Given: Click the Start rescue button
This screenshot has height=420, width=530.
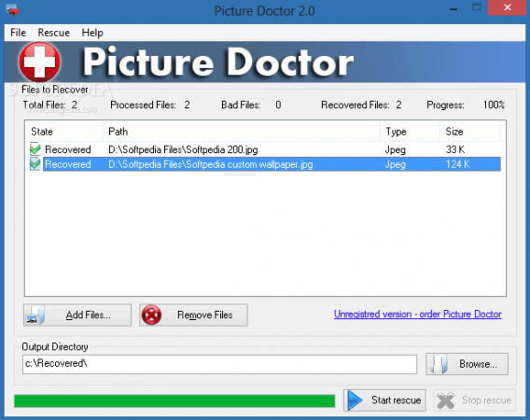Looking at the screenshot, I should [384, 400].
